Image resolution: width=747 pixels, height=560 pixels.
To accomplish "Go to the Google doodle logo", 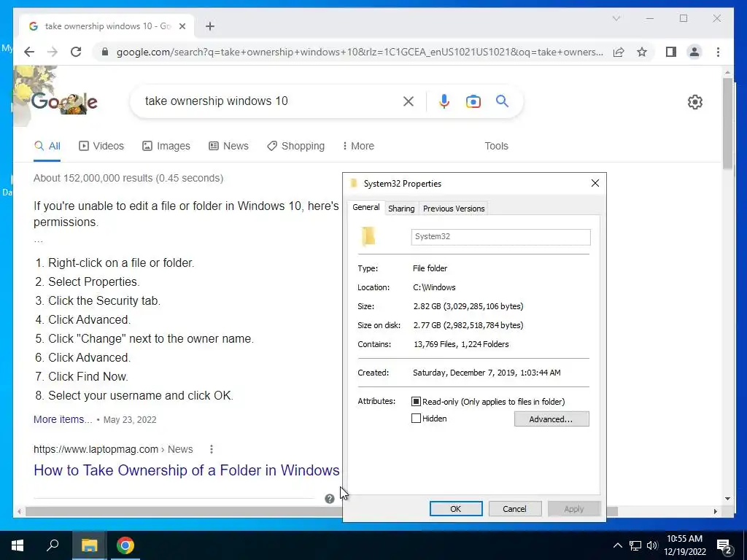I will point(64,101).
